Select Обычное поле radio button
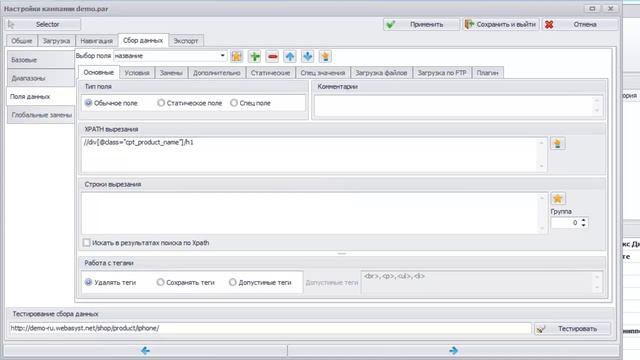 [88, 103]
